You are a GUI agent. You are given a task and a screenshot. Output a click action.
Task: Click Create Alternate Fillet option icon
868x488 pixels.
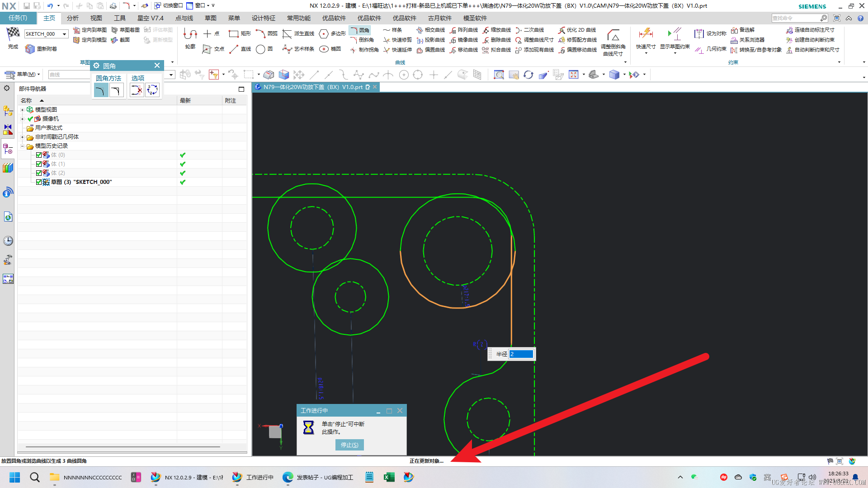pyautogui.click(x=152, y=90)
